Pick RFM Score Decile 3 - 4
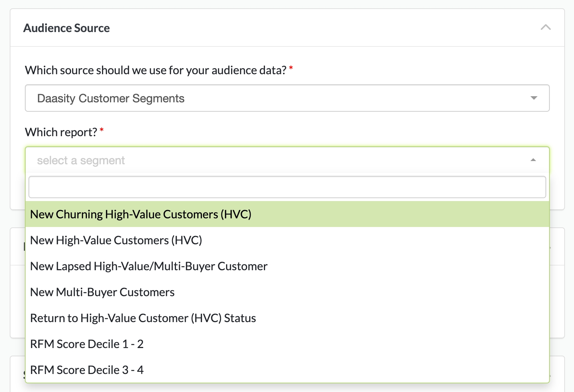Image resolution: width=574 pixels, height=392 pixels. (x=87, y=370)
